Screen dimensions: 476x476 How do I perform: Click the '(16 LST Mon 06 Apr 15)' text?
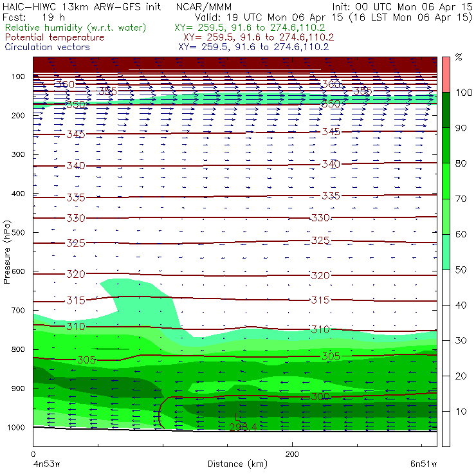(x=411, y=17)
